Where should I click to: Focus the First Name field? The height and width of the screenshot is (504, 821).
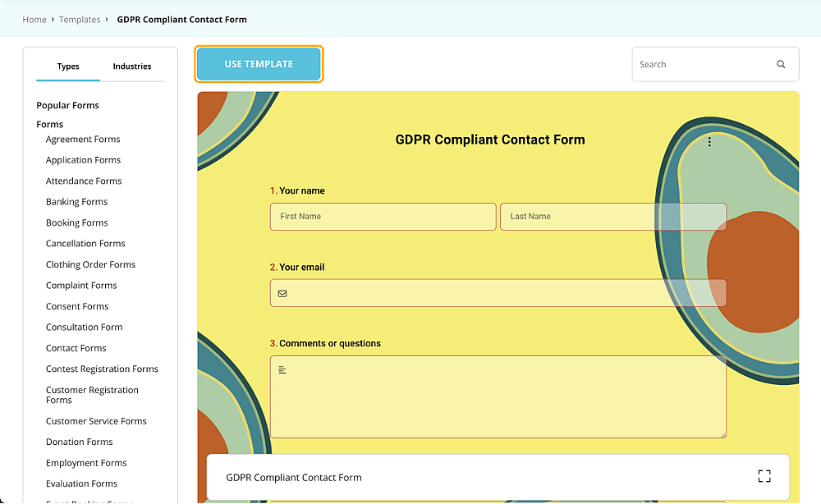[x=383, y=217]
